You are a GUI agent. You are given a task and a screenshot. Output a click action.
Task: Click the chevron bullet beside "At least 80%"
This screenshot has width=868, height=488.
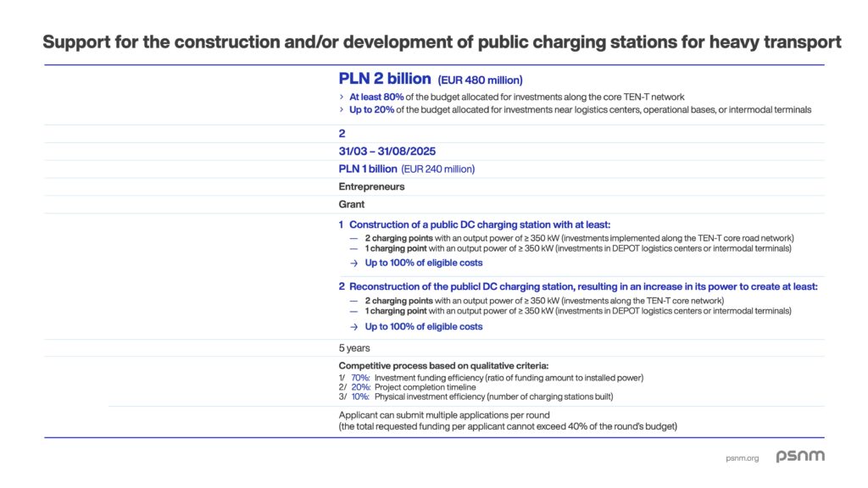342,97
